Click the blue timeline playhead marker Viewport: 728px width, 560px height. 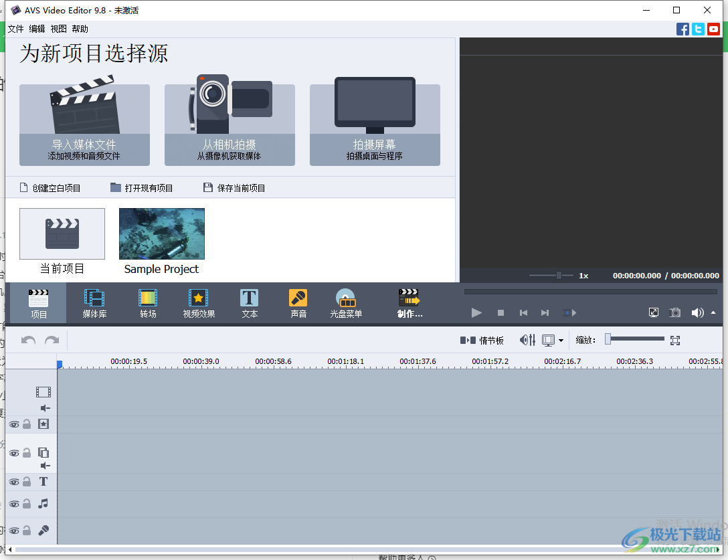(60, 365)
